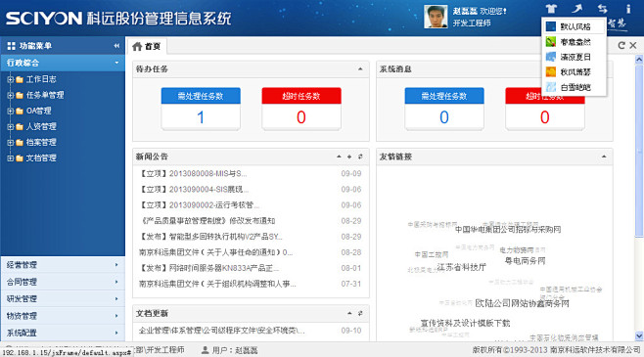Screen dimensions: 644x357
Task: Open 《产品质量事故管理制度》修改发布通知
Action: click(207, 221)
